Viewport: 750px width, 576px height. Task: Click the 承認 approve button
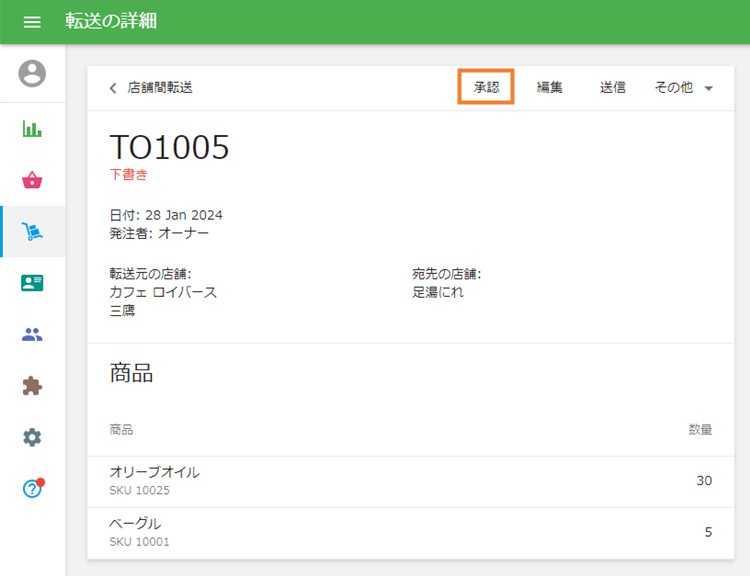[x=486, y=87]
